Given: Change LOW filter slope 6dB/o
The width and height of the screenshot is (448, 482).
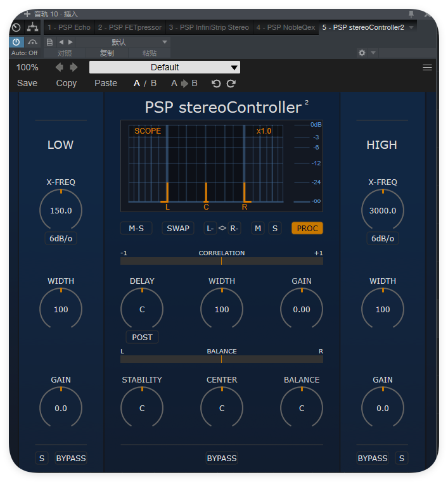Looking at the screenshot, I should [61, 238].
